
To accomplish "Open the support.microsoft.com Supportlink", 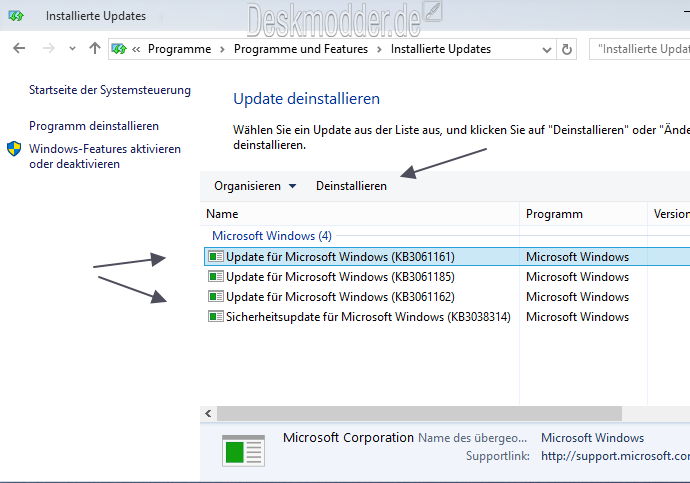I will coord(615,456).
